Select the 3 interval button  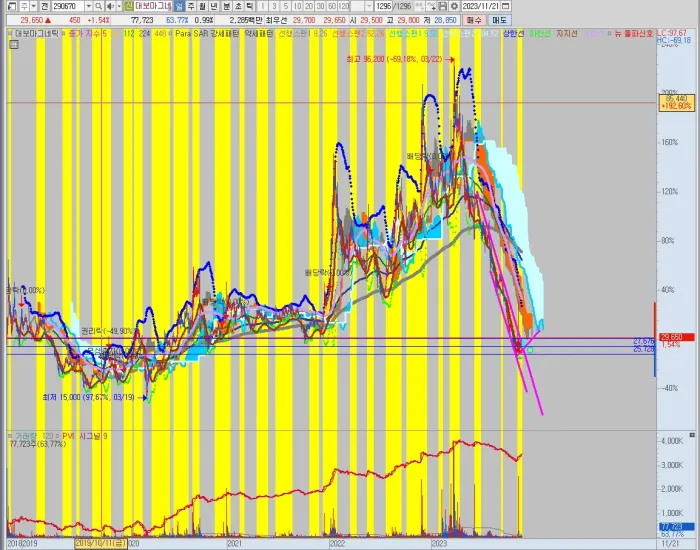[x=274, y=6]
